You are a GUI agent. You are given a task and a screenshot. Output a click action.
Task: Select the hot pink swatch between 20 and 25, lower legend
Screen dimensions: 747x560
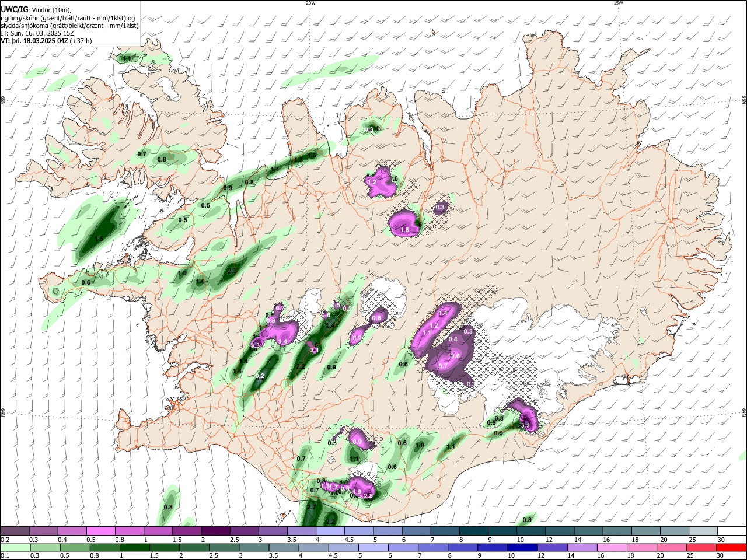(x=672, y=547)
